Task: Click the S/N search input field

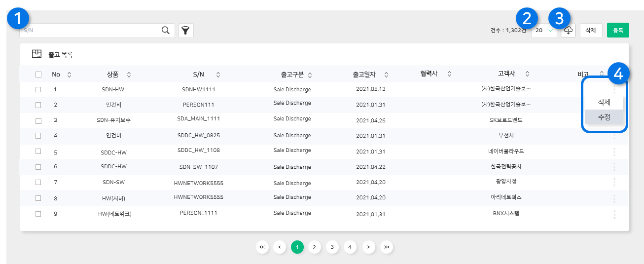Action: click(89, 31)
